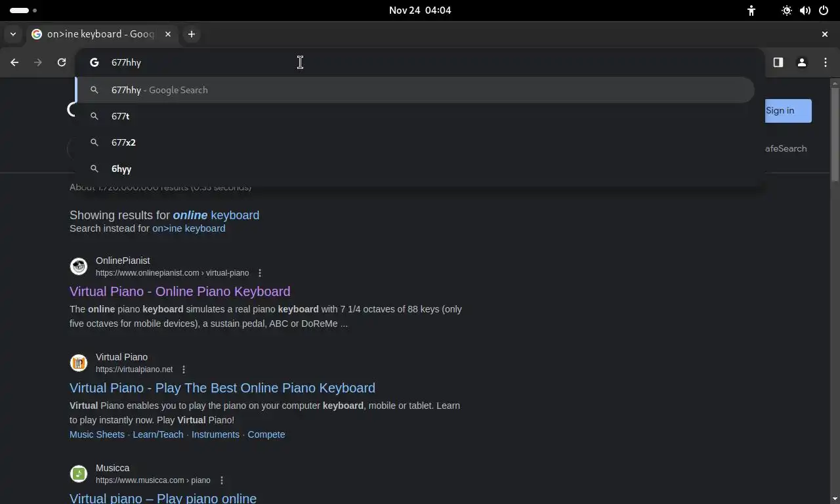The image size is (840, 504).
Task: Toggle the browser side panel icon
Action: pyautogui.click(x=778, y=62)
